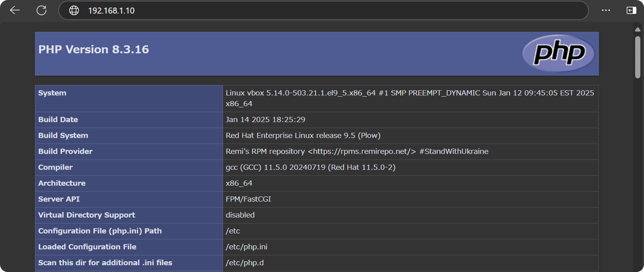Open the browser three-dots menu

tap(606, 10)
